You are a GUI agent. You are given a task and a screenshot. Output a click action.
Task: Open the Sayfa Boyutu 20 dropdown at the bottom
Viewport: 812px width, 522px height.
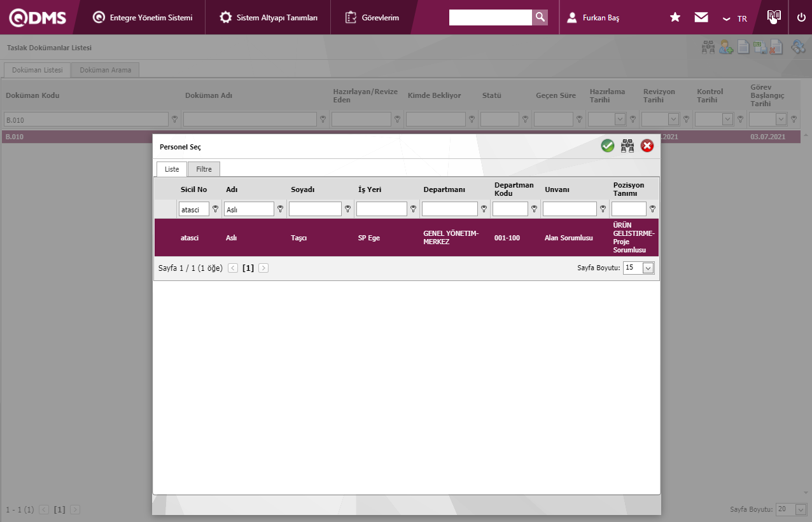[801, 509]
